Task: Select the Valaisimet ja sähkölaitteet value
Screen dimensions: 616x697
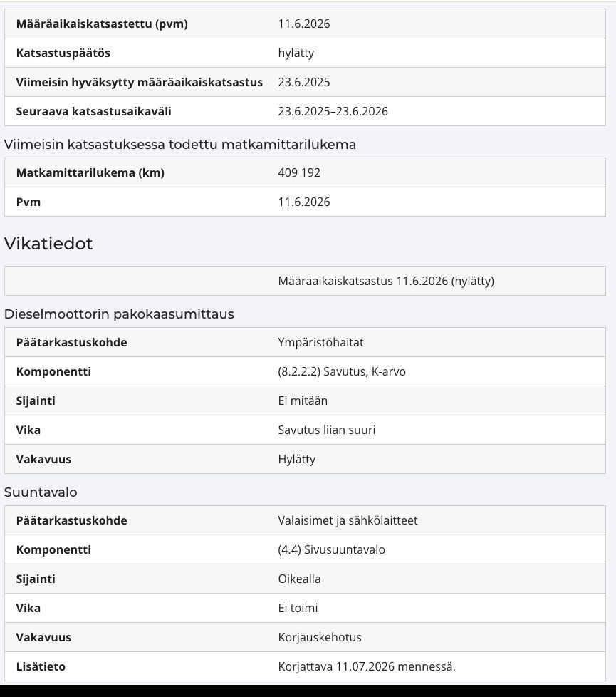Action: 348,520
